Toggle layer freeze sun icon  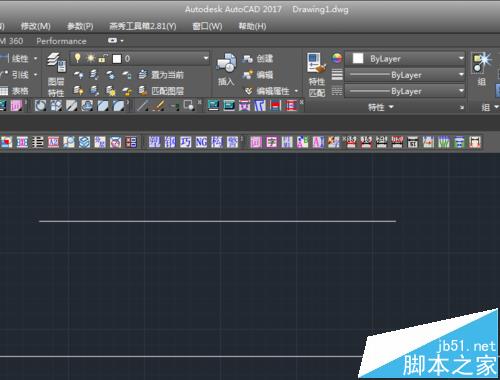coord(90,59)
